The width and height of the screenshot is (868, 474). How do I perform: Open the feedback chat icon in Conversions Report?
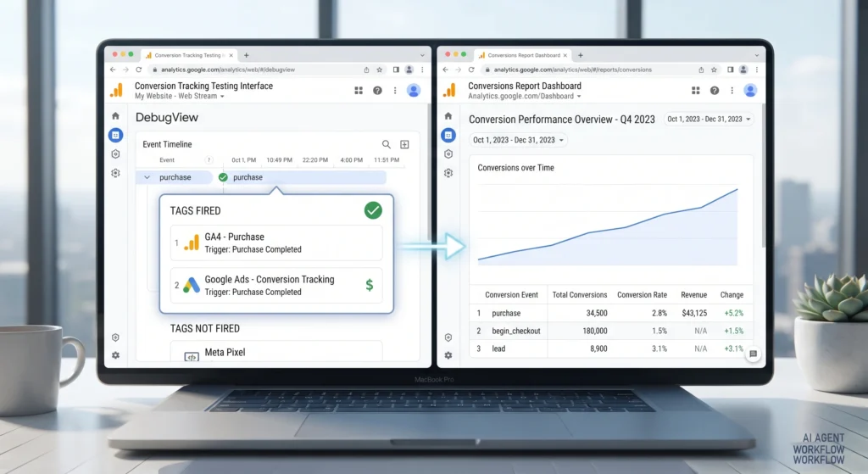[753, 354]
